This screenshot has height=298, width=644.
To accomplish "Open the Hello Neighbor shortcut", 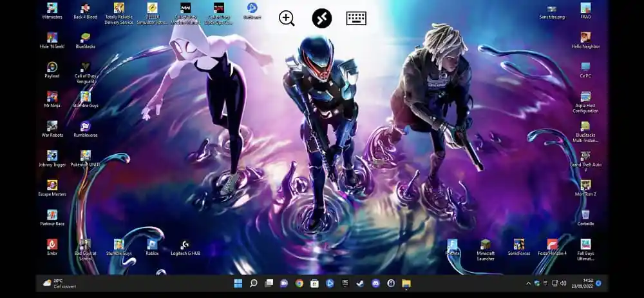I will click(x=585, y=41).
